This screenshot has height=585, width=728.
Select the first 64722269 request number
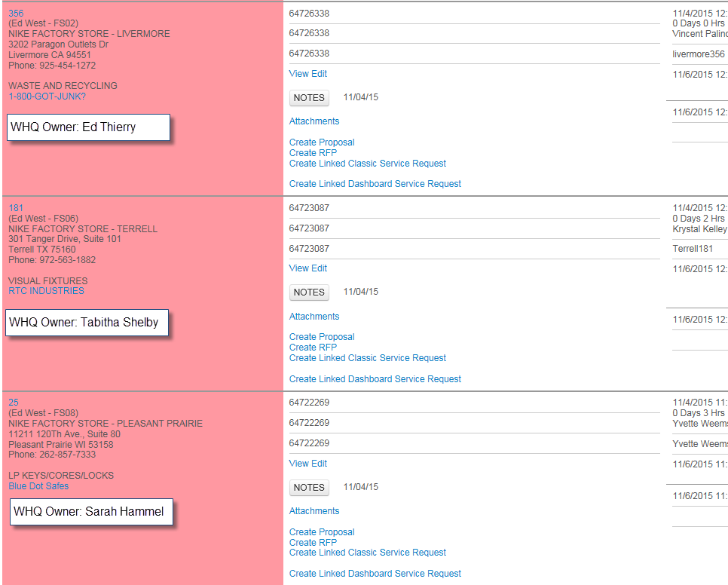[309, 403]
